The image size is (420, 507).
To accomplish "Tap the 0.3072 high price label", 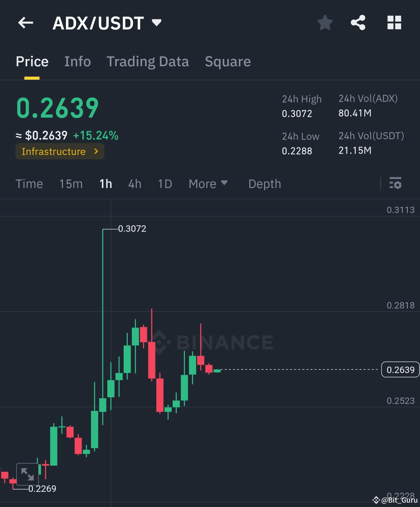I will click(x=132, y=229).
